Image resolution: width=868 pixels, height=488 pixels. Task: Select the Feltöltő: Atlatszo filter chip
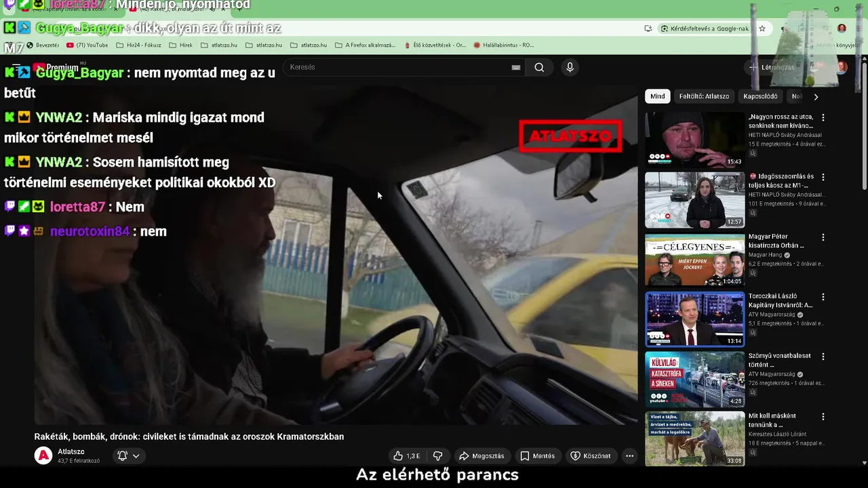704,96
